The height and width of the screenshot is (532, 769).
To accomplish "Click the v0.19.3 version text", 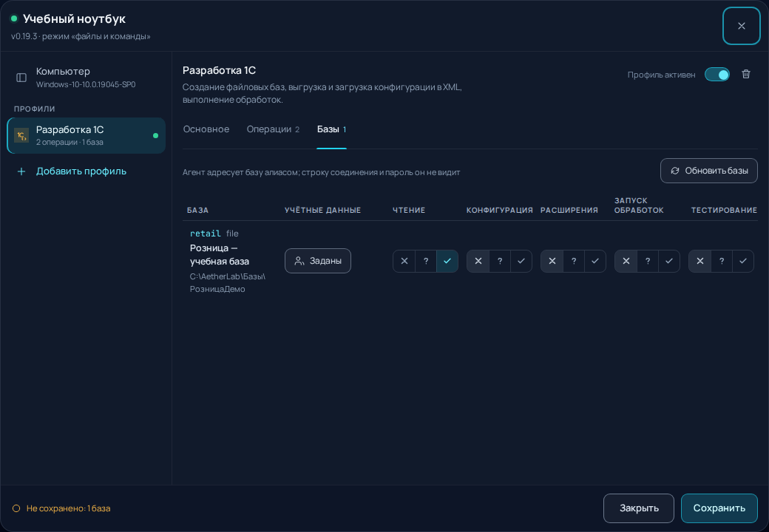I will [x=24, y=36].
